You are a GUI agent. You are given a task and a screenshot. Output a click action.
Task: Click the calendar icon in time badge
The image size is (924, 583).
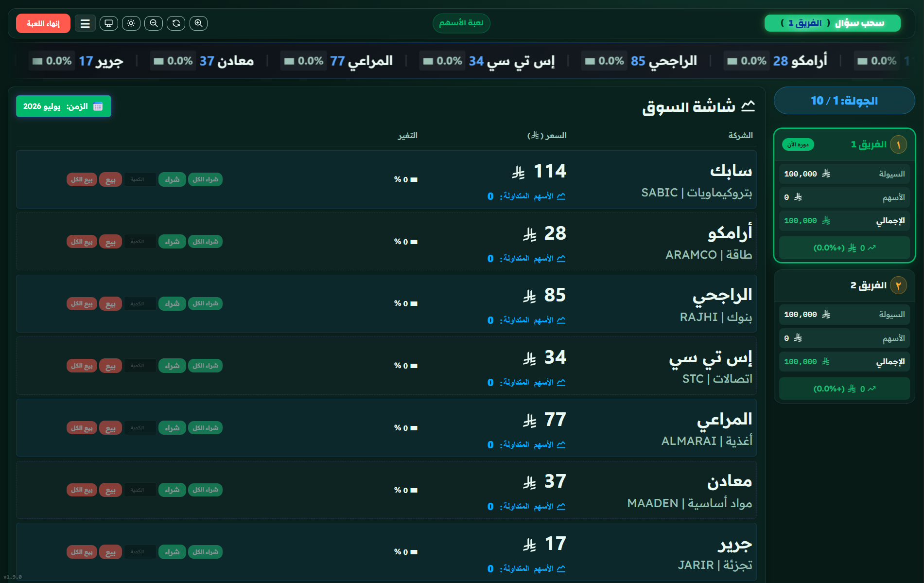[x=98, y=106]
